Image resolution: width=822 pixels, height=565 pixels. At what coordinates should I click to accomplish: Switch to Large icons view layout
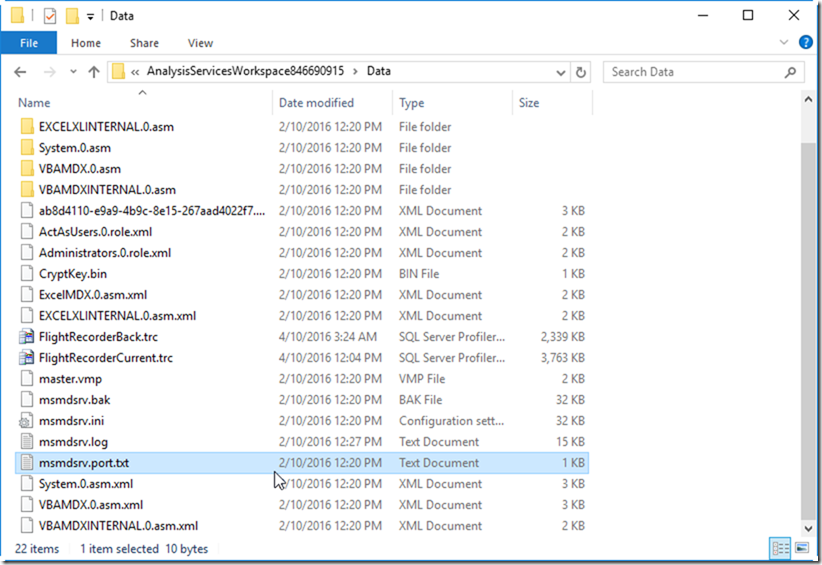802,548
